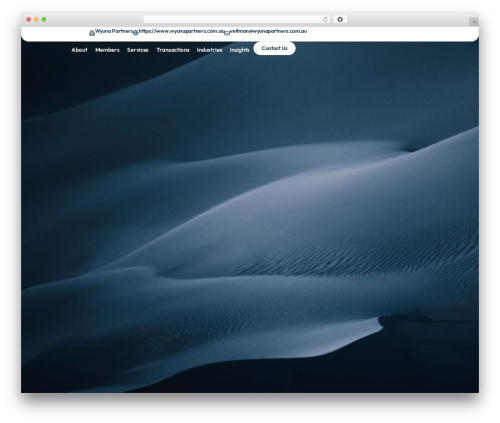Click the Contact Us button

(x=274, y=48)
